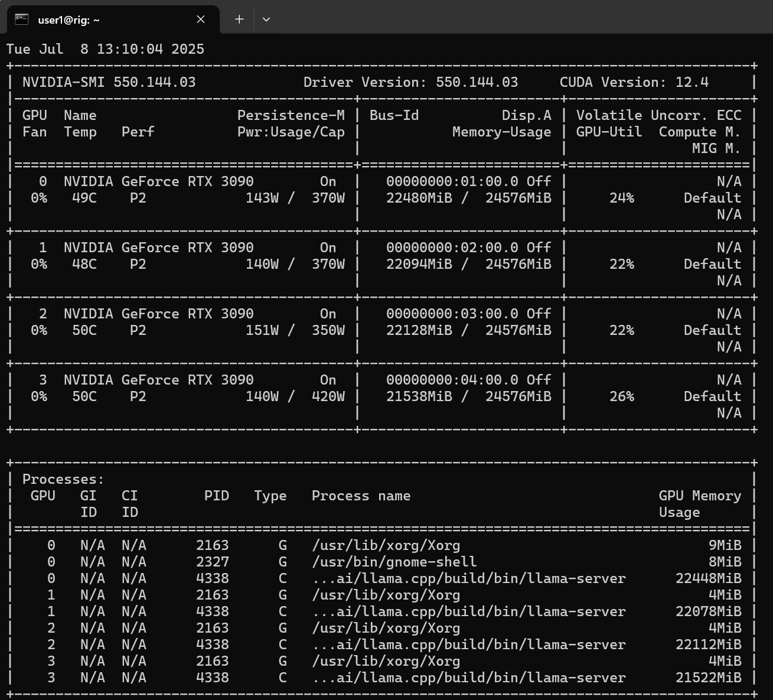Image resolution: width=773 pixels, height=700 pixels.
Task: Click the 24% GPU utilization value
Action: point(622,198)
